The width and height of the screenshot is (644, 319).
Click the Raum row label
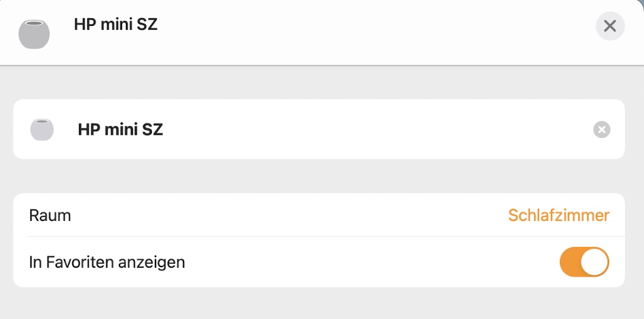click(50, 215)
